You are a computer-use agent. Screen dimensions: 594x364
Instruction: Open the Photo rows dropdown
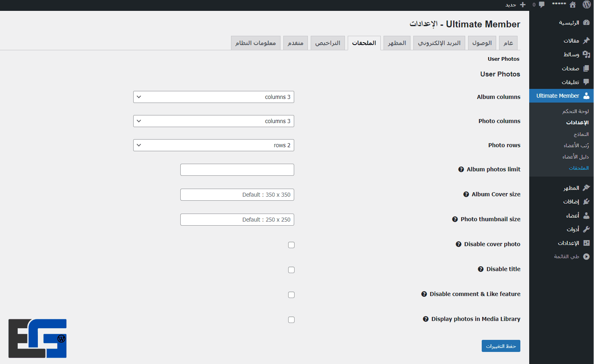click(214, 145)
